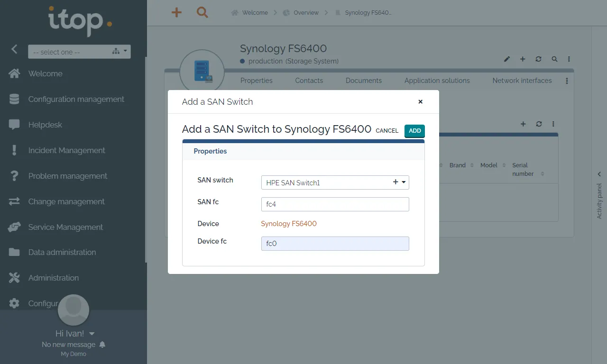Click the pencil edit icon for Synology FS6400
Image resolution: width=607 pixels, height=364 pixels.
pyautogui.click(x=507, y=59)
